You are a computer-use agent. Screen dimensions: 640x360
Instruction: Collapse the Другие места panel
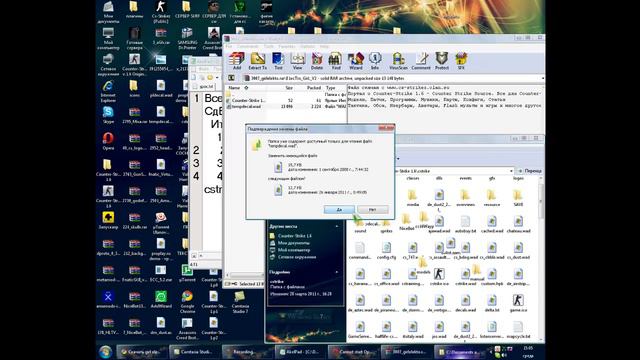[x=337, y=226]
